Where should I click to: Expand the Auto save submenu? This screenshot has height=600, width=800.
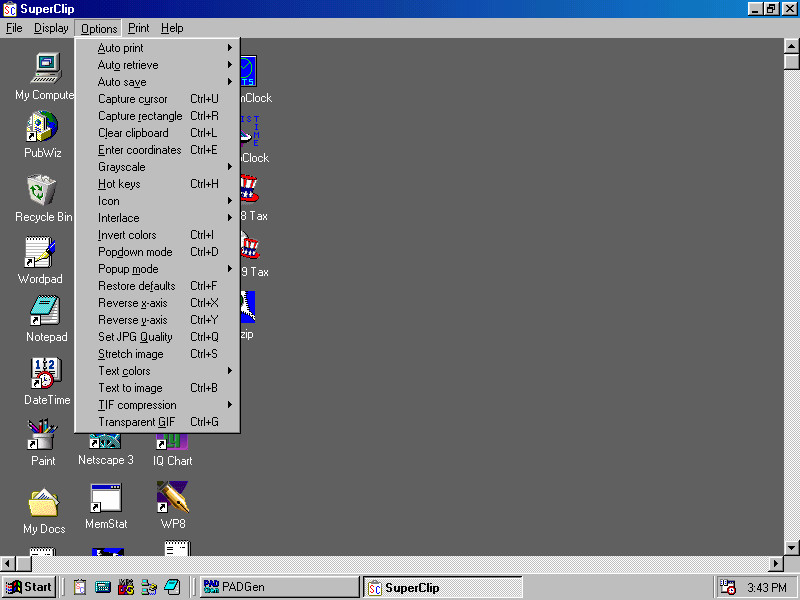[157, 82]
